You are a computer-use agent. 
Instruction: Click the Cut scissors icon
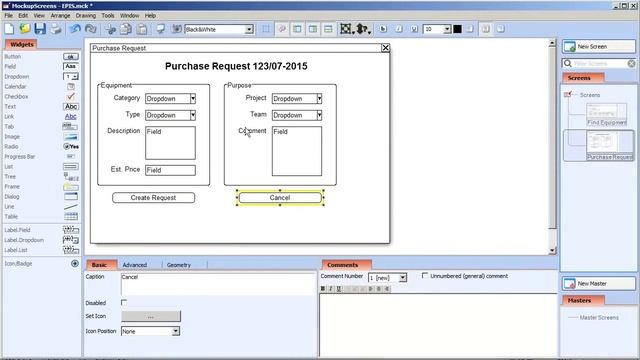click(110, 29)
